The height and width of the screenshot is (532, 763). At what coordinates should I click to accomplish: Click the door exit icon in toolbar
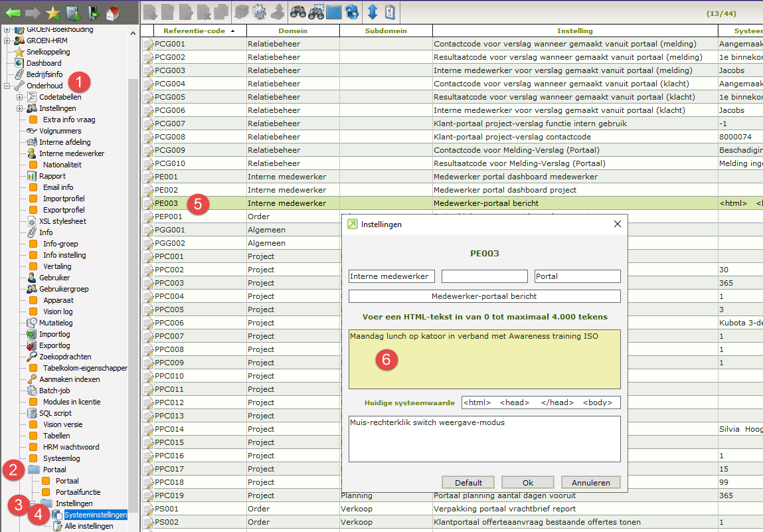(94, 11)
